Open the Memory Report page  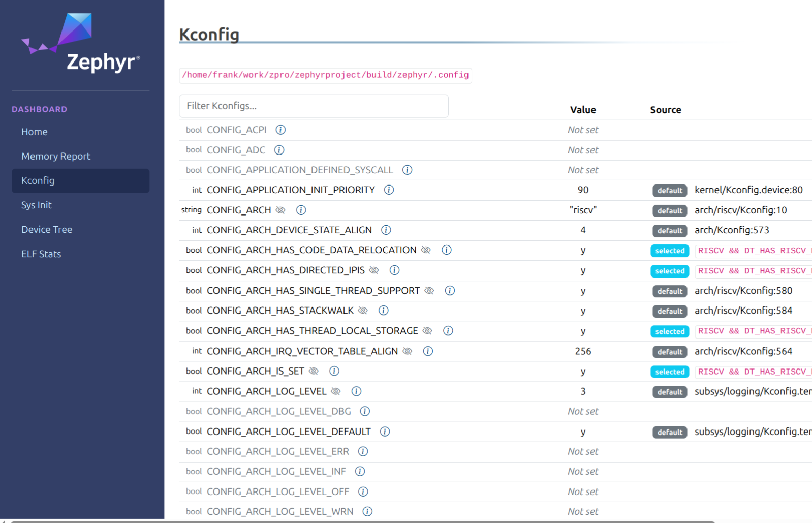pyautogui.click(x=56, y=156)
